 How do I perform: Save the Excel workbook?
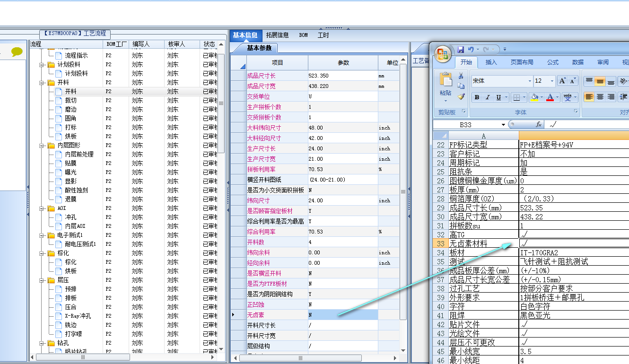tap(461, 49)
